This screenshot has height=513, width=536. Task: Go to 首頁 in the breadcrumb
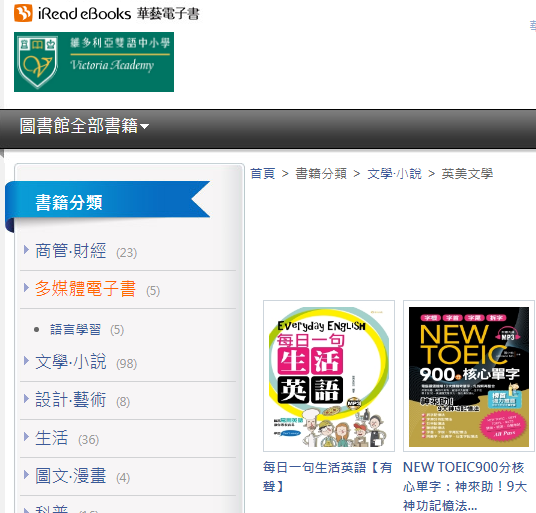[x=263, y=174]
